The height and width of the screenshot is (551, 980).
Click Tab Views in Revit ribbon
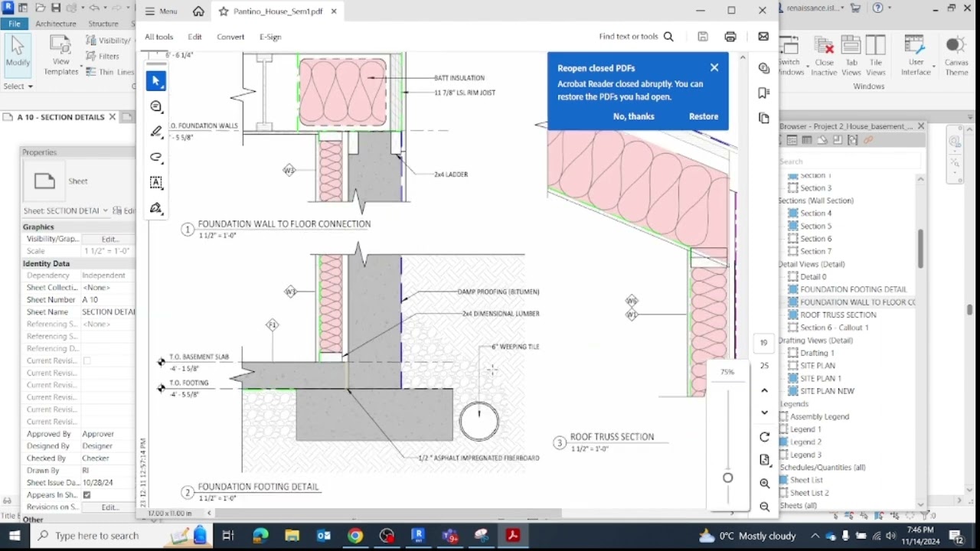click(x=851, y=55)
